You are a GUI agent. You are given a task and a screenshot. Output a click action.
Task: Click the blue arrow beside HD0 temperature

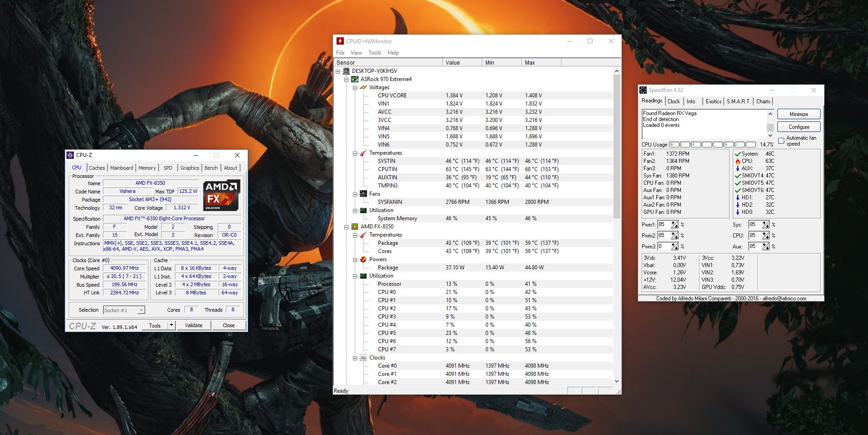[x=738, y=212]
